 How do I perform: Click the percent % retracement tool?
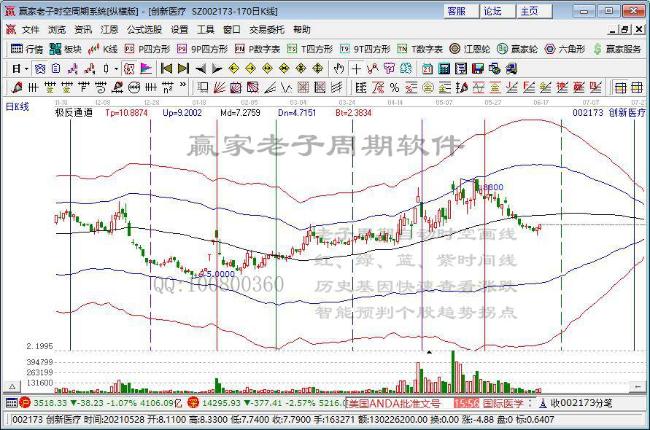coord(394,87)
